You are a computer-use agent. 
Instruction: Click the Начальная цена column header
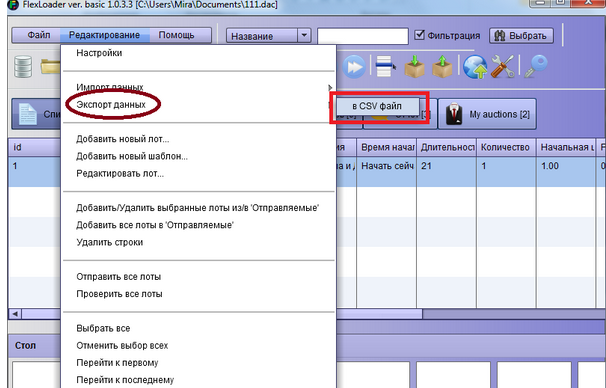566,148
